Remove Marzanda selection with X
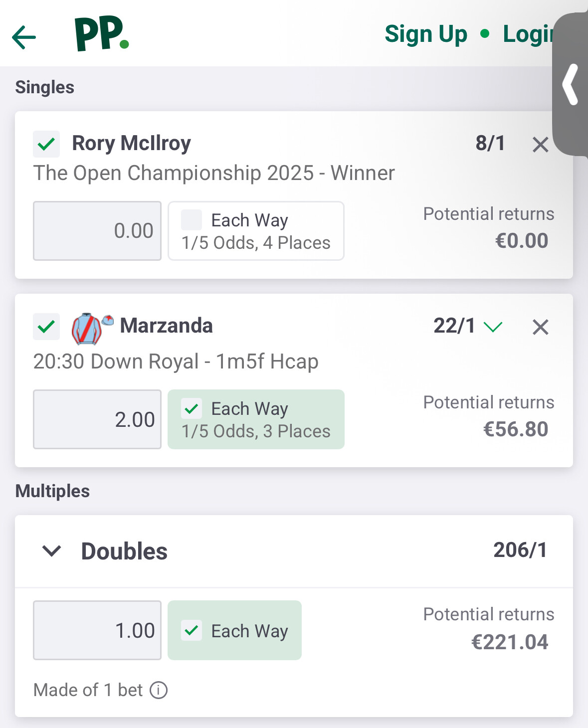The width and height of the screenshot is (588, 728). pyautogui.click(x=540, y=328)
